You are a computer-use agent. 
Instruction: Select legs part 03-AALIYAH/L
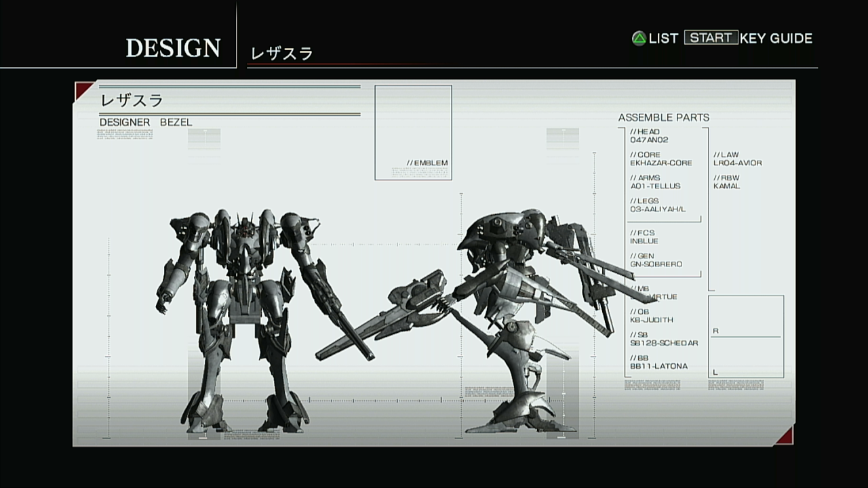(x=658, y=209)
